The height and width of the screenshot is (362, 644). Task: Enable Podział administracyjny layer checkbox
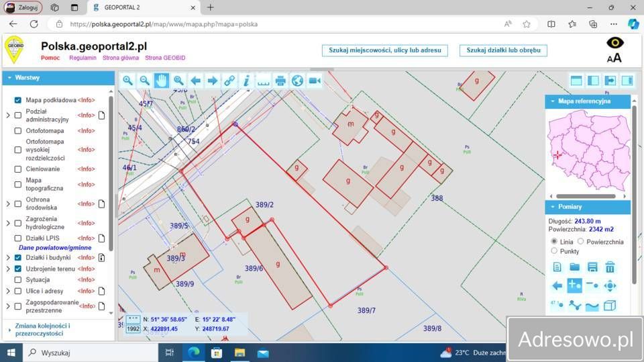pos(17,116)
